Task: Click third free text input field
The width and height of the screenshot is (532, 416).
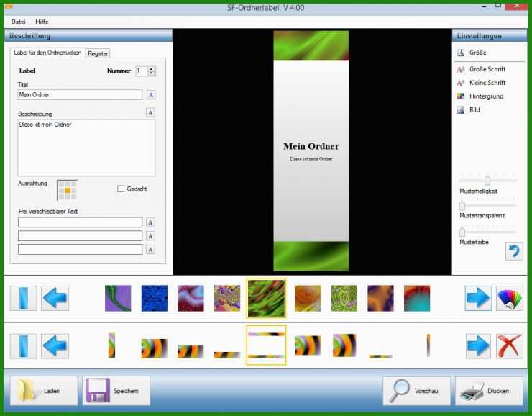Action: tap(80, 250)
